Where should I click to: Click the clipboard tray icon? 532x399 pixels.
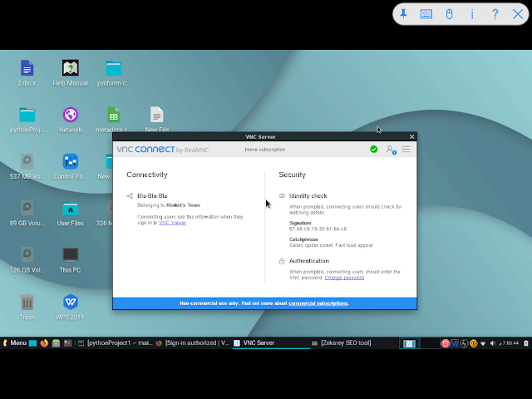pyautogui.click(x=526, y=343)
